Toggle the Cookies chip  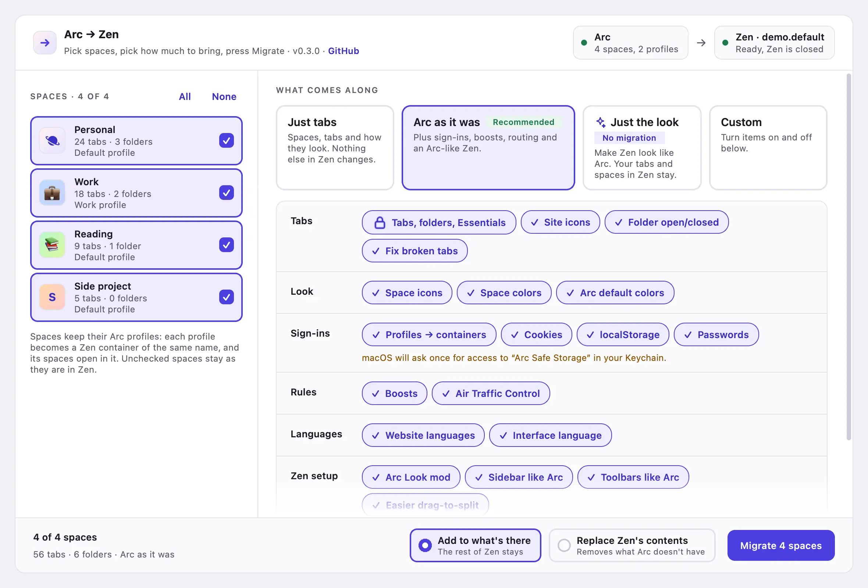pos(536,335)
